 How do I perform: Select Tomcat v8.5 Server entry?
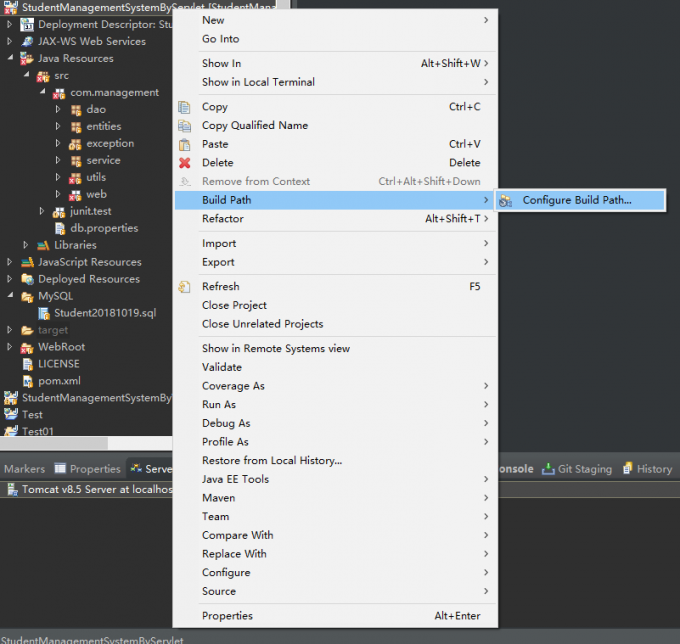click(x=88, y=490)
